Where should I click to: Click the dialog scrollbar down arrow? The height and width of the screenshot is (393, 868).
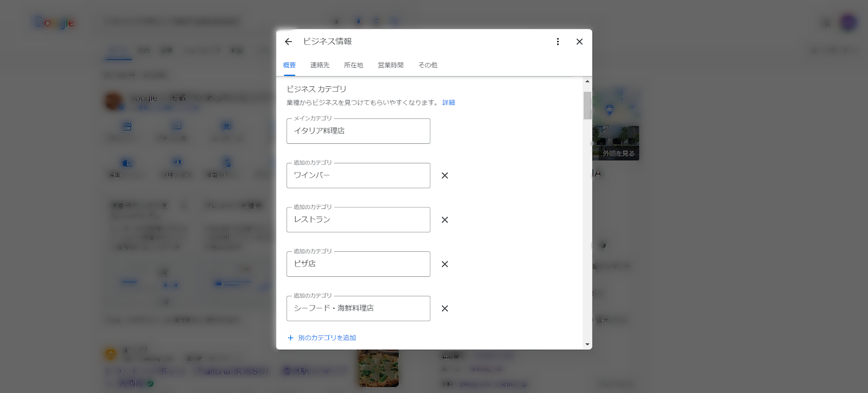587,344
